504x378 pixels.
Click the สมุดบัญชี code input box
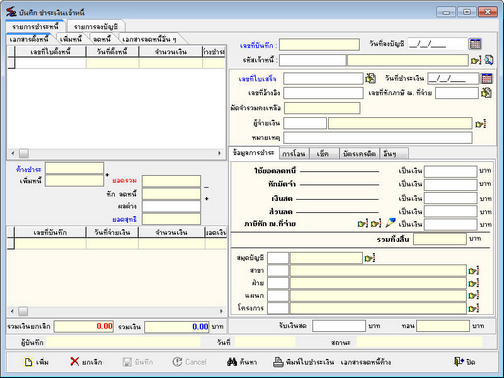[278, 258]
